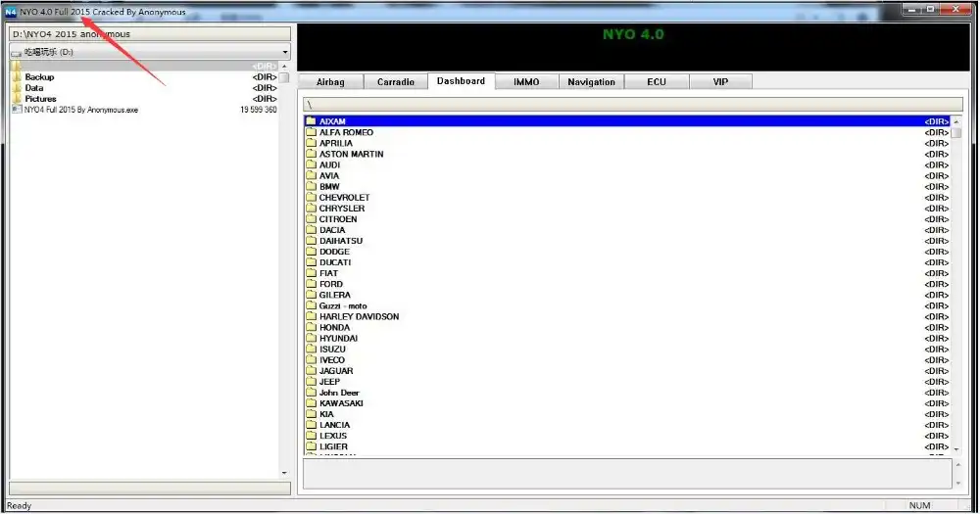Open the drive selection dropdown for D:

[x=285, y=52]
